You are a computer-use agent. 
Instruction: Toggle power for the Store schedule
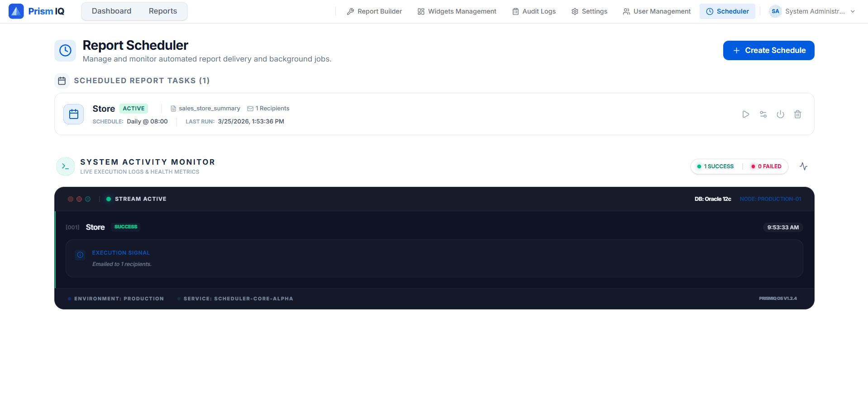click(x=780, y=114)
